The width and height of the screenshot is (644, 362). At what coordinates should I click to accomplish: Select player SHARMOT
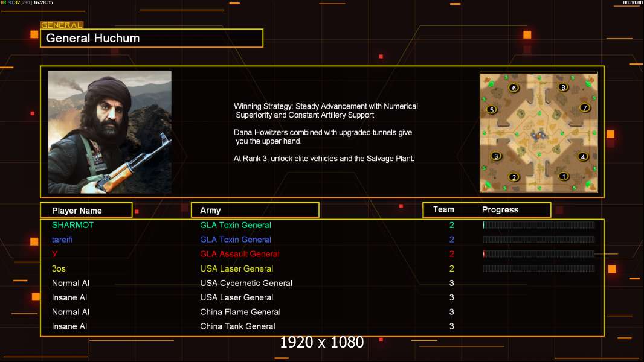tap(72, 225)
